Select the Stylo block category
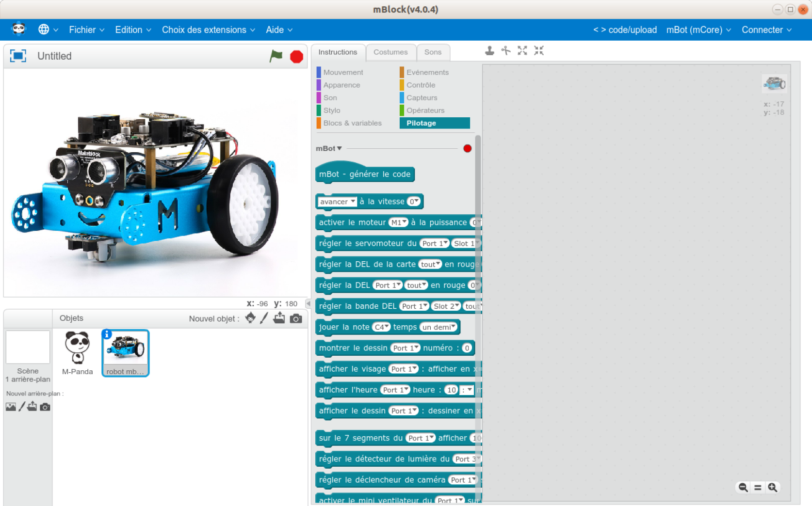 click(x=331, y=110)
